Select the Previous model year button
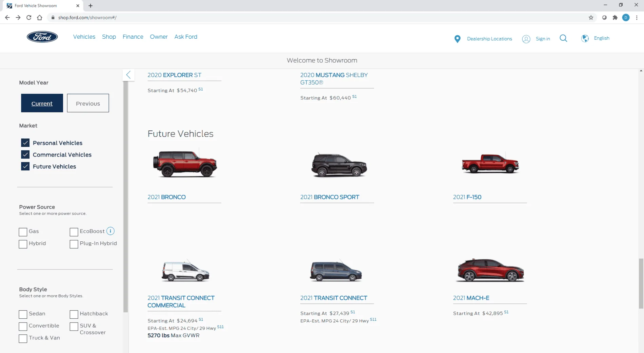This screenshot has height=353, width=644. [x=88, y=103]
